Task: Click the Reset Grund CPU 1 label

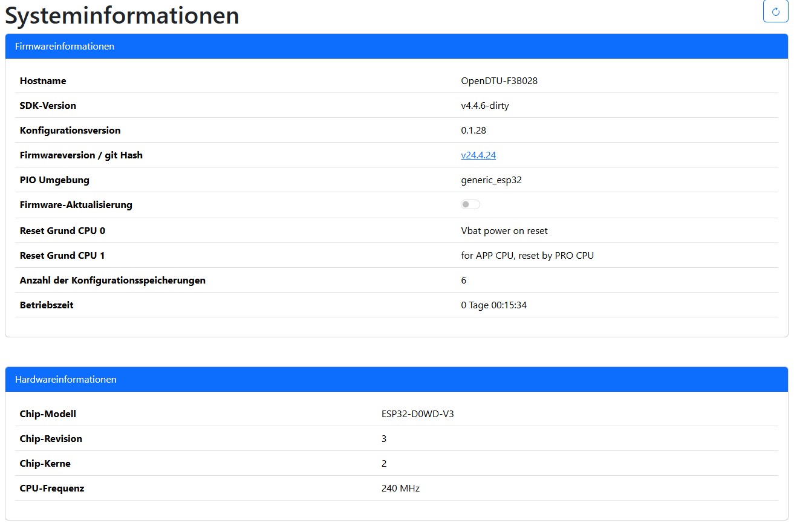Action: point(62,256)
